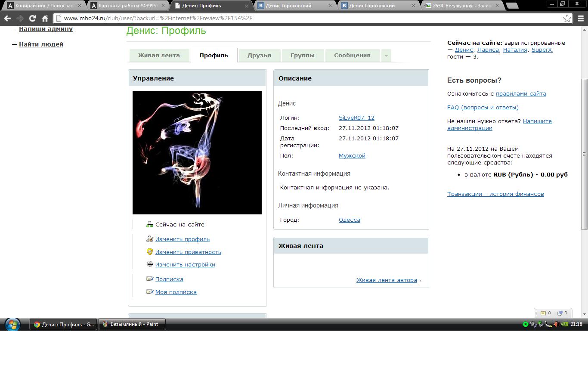Viewport: 588px width, 378px height.
Task: Click the envelope icon beside "Подписка"
Action: click(150, 279)
